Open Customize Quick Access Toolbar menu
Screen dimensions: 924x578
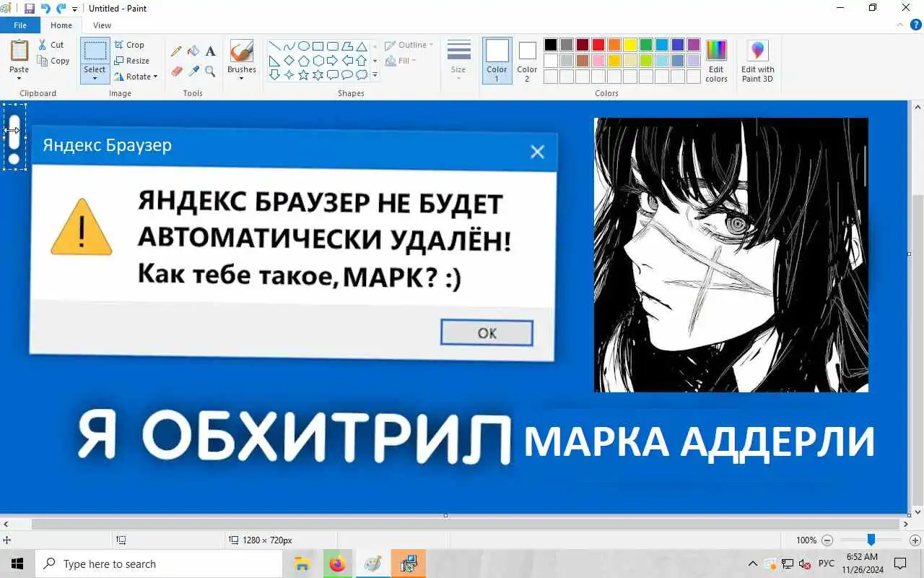click(x=75, y=9)
